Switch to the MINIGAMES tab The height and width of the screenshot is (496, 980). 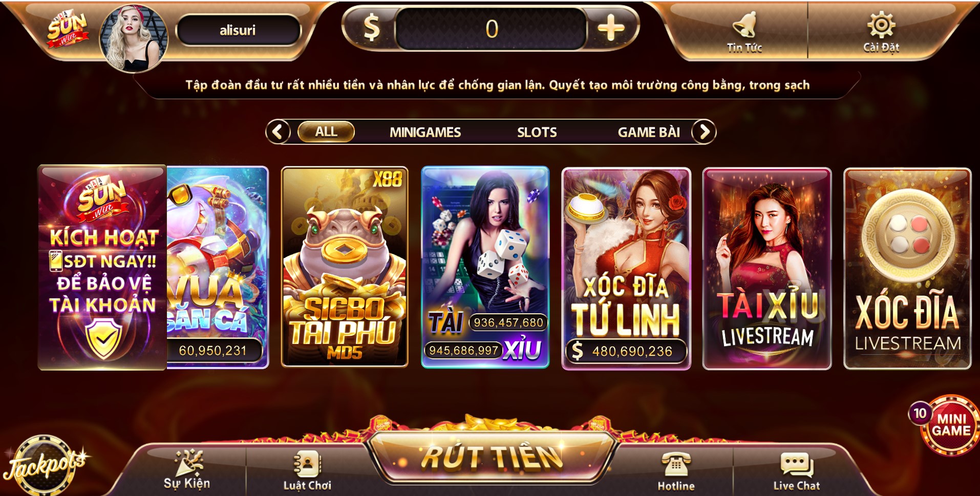pos(425,133)
